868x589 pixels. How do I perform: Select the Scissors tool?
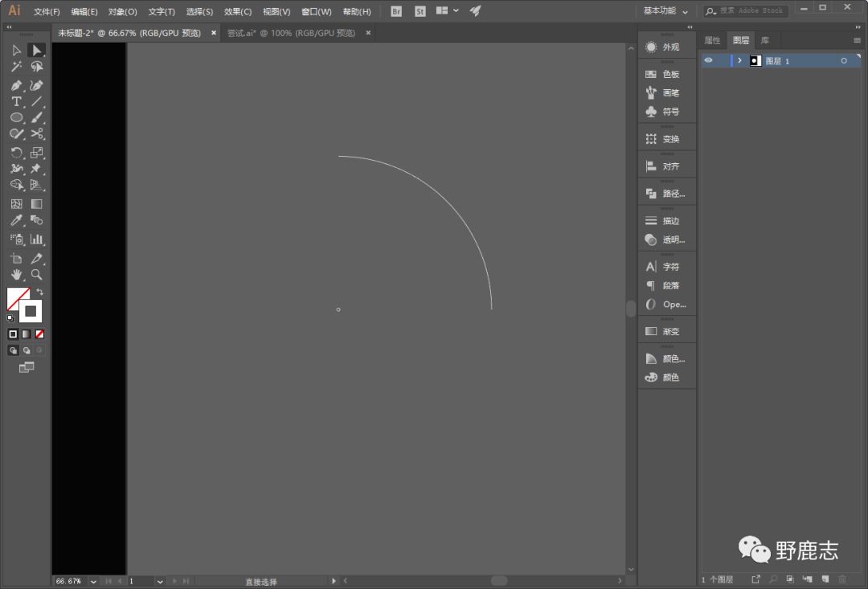pos(37,134)
